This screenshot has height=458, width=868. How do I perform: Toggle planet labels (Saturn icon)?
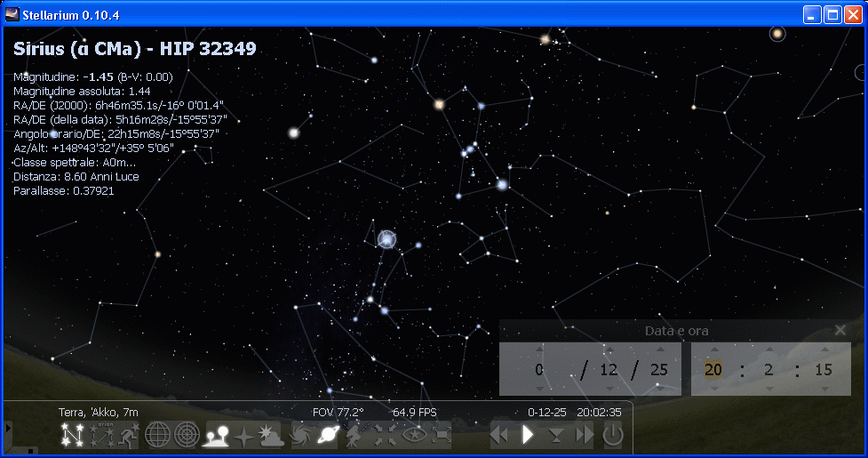[329, 435]
